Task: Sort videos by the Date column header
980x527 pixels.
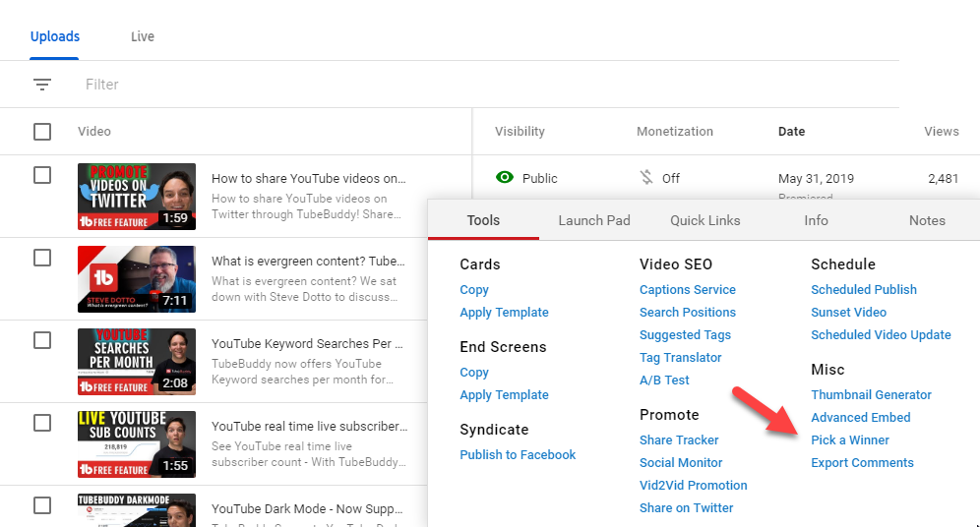Action: click(x=791, y=132)
